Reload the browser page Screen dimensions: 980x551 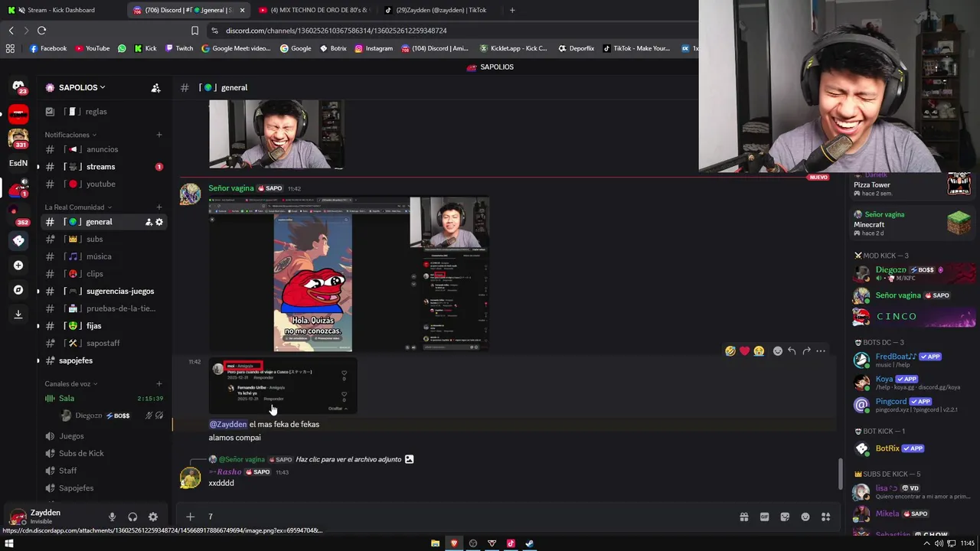(41, 31)
